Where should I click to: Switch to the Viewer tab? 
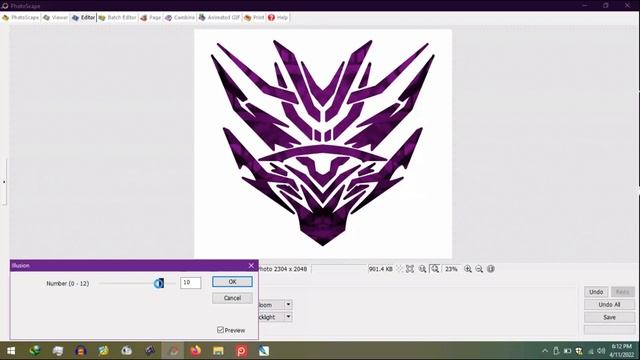pyautogui.click(x=55, y=18)
